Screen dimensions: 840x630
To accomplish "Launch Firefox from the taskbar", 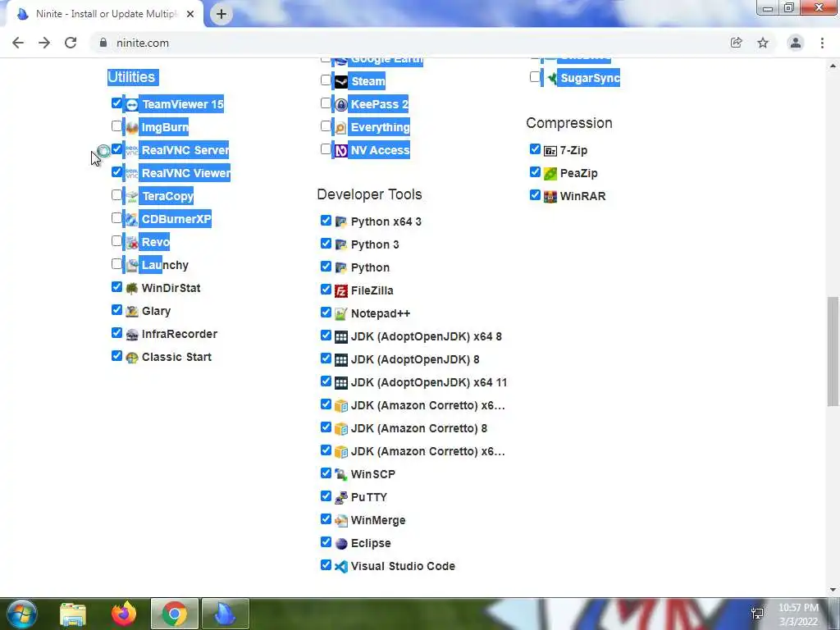I will (x=124, y=614).
